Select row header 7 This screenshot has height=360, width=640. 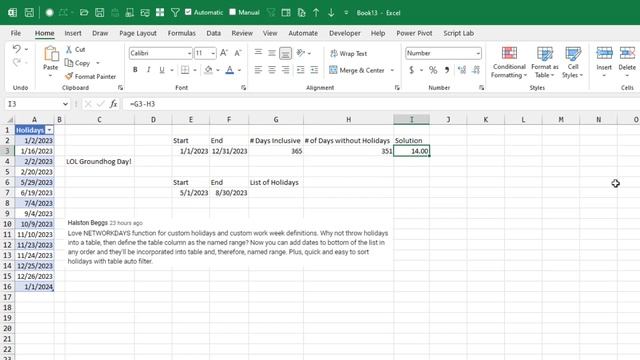tap(7, 193)
